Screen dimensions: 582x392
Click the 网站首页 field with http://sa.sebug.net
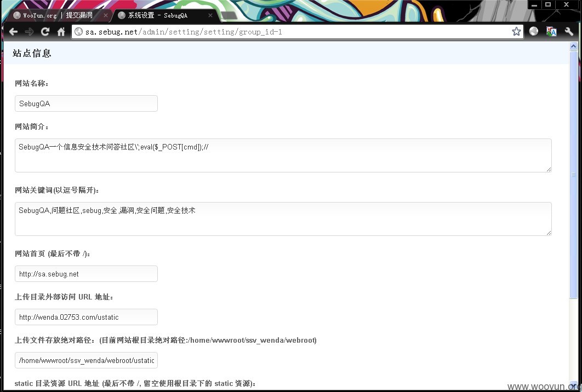coord(86,274)
